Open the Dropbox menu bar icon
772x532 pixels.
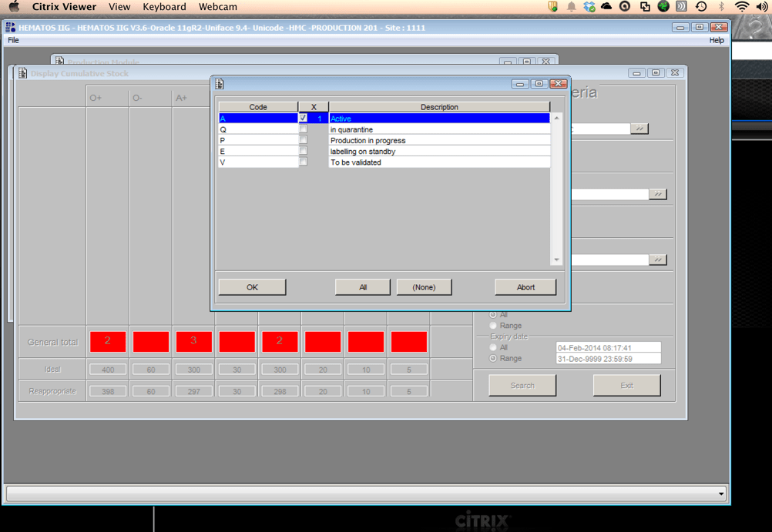point(589,7)
